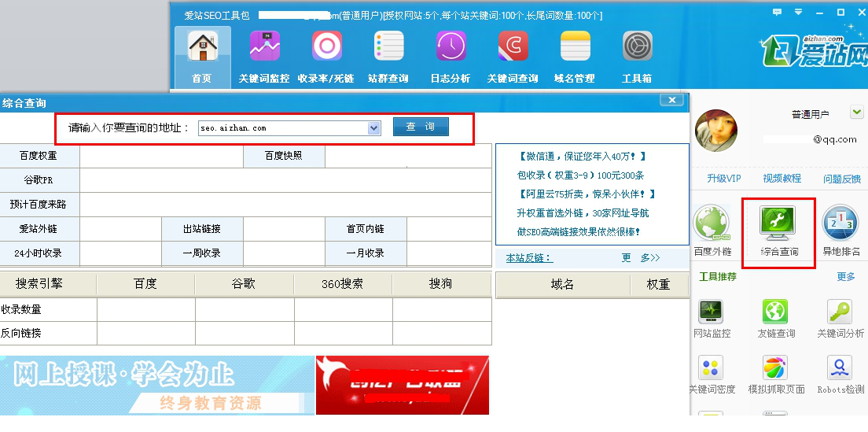Click the 出站链接 label cell
The height and width of the screenshot is (432, 868).
[202, 229]
